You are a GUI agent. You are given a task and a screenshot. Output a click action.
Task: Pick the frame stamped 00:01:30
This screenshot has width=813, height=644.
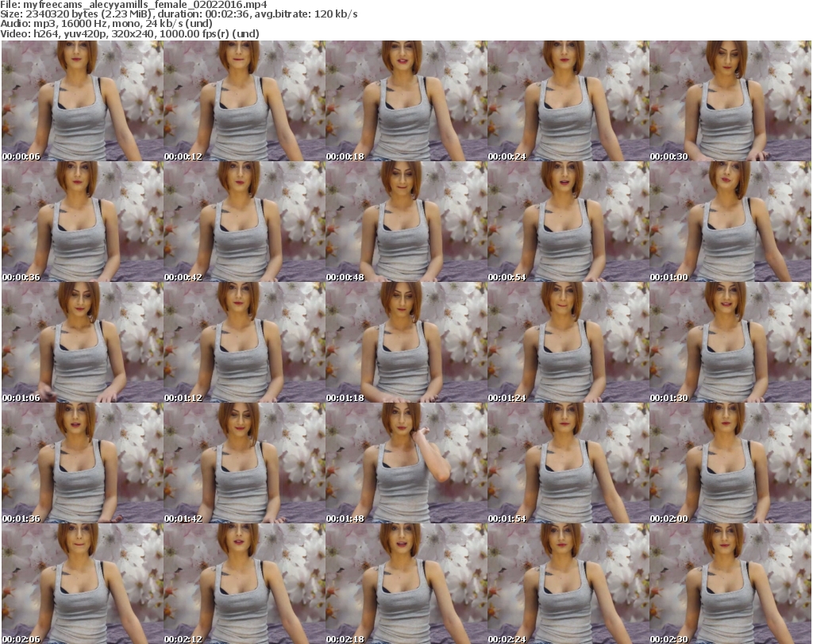point(730,342)
